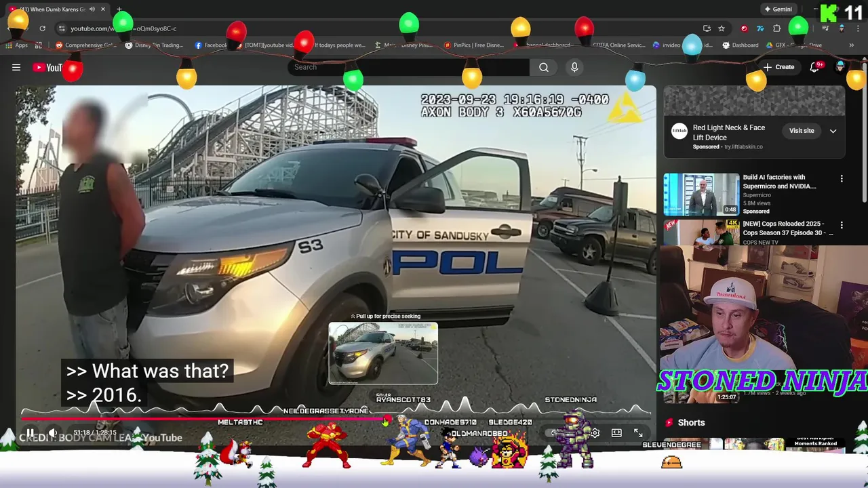Click the apps grid bookmark icon
This screenshot has width=868, height=488.
(39, 45)
